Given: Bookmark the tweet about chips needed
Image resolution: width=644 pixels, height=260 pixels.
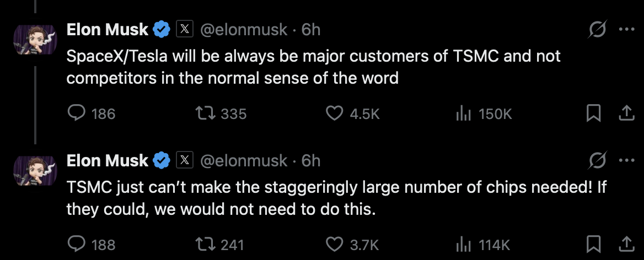Looking at the screenshot, I should click(593, 244).
